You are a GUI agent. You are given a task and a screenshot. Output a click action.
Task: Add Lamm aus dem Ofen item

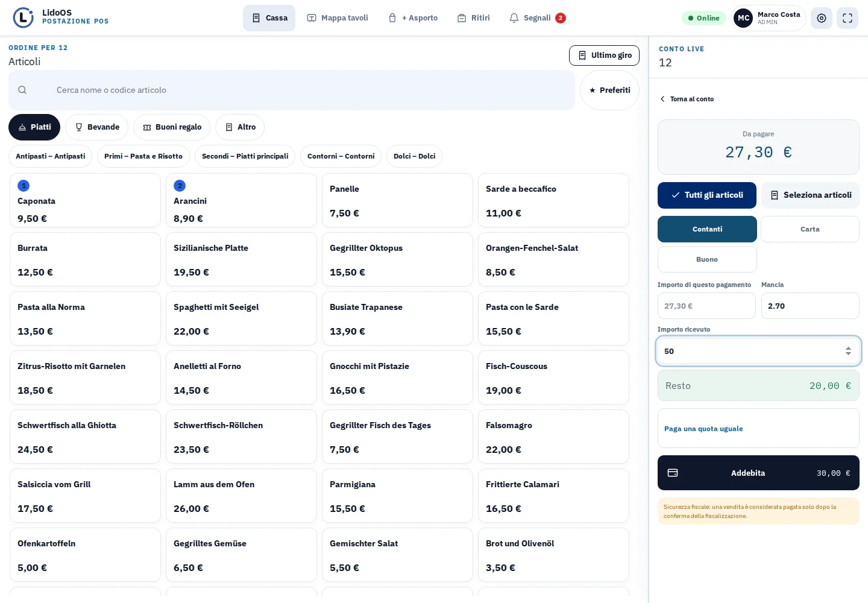point(241,496)
